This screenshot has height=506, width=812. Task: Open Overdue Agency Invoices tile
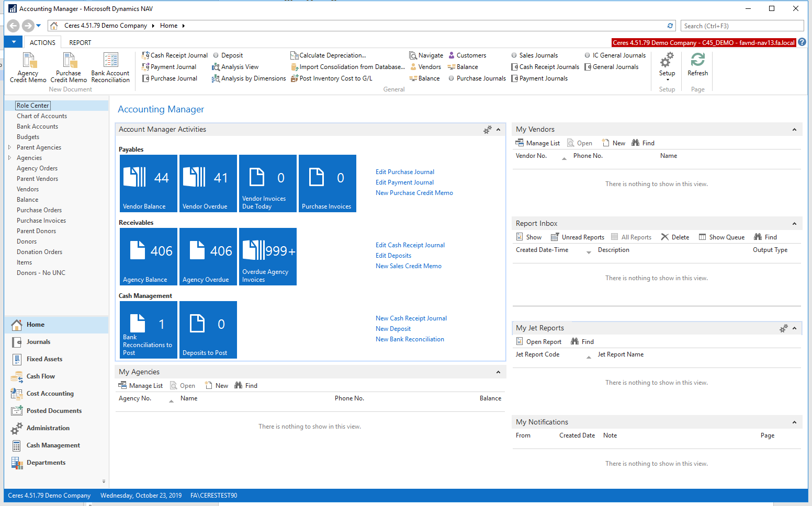click(x=268, y=256)
